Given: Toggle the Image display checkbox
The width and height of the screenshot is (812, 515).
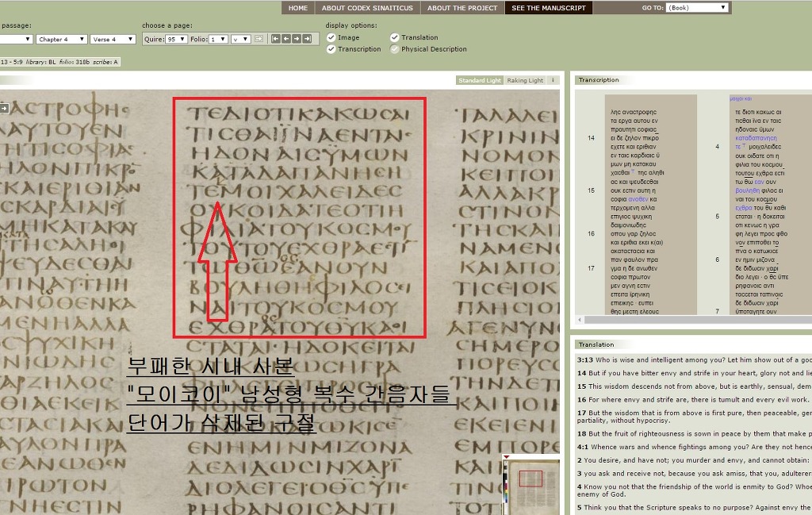Looking at the screenshot, I should pyautogui.click(x=331, y=37).
